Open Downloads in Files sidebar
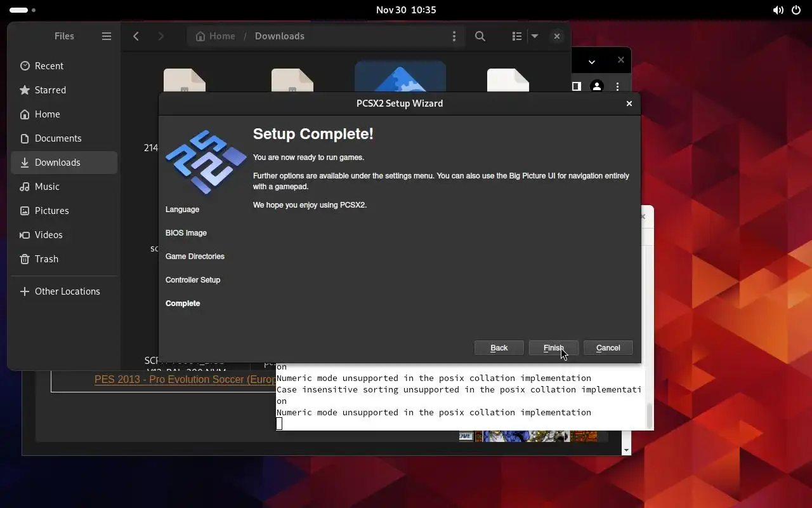This screenshot has height=508, width=812. point(64,163)
